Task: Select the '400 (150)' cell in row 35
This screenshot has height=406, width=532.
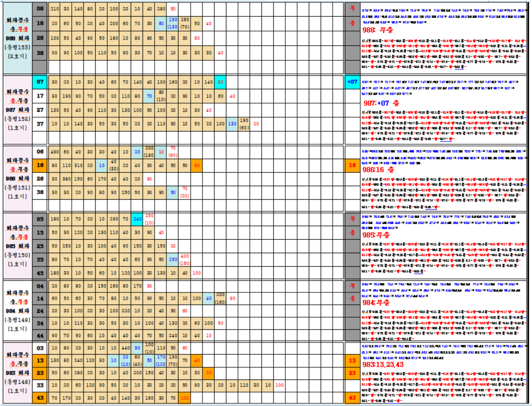Action: coord(185,260)
